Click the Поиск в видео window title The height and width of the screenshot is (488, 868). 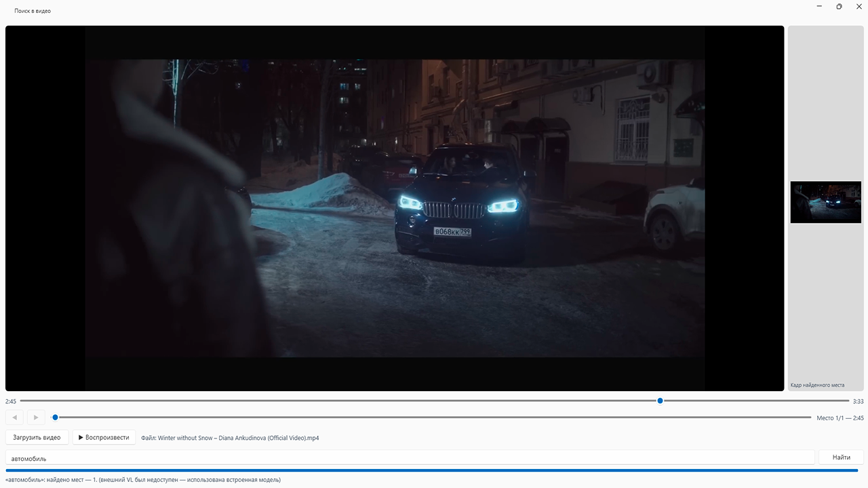(33, 11)
